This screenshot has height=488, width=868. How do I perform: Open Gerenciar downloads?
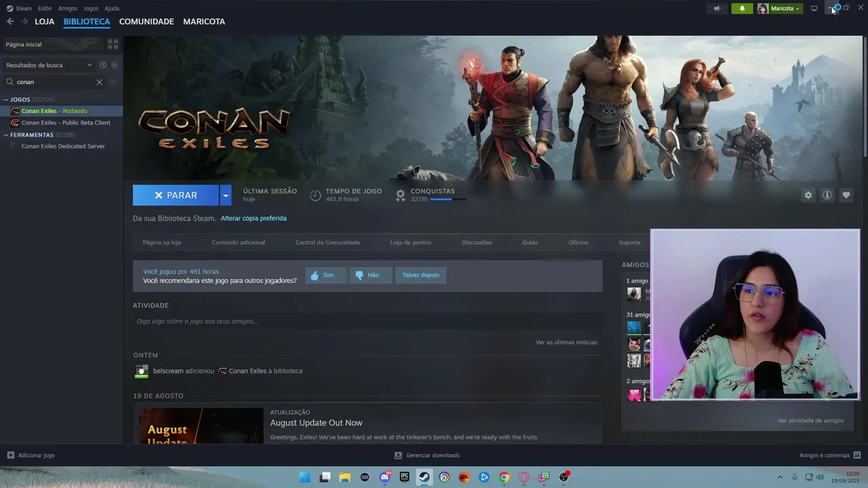pyautogui.click(x=427, y=455)
